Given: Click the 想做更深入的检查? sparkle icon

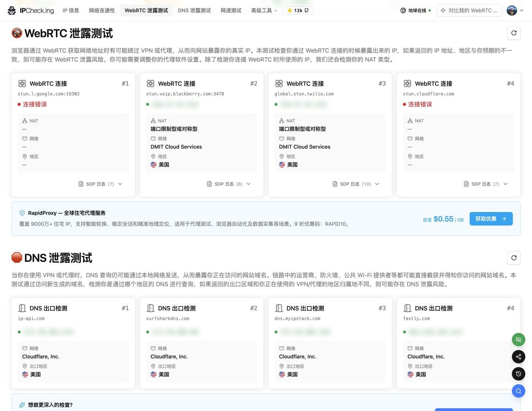Looking at the screenshot, I should click(22, 405).
